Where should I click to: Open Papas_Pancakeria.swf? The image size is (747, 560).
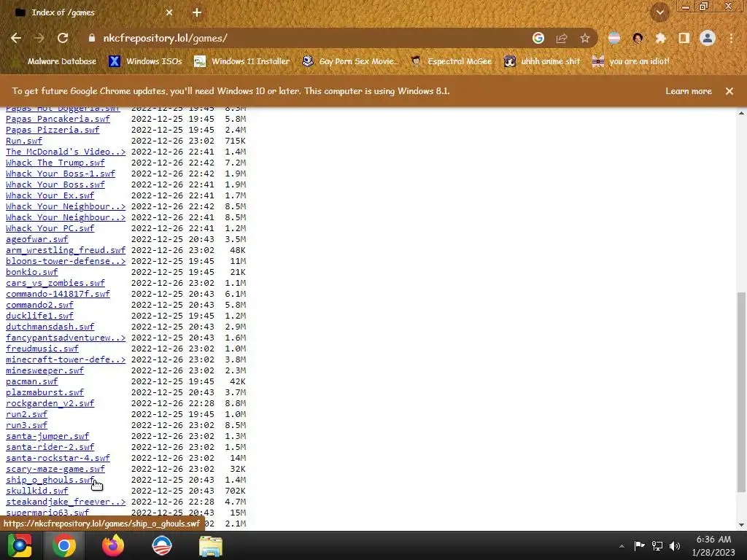point(58,119)
